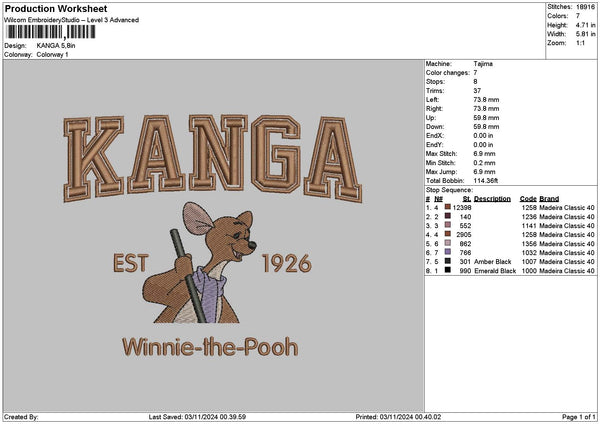Click the Up value '59.8 mm'
The image size is (600, 424).
(x=486, y=118)
